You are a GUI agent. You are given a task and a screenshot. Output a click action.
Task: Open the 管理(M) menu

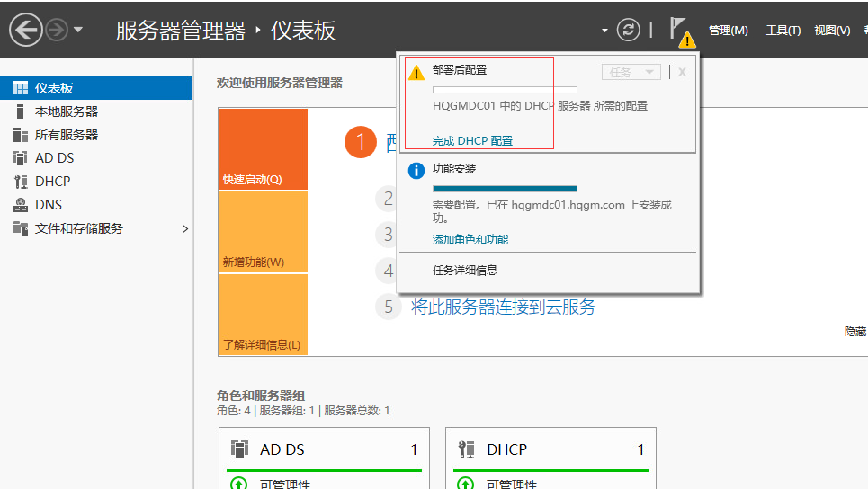coord(728,31)
